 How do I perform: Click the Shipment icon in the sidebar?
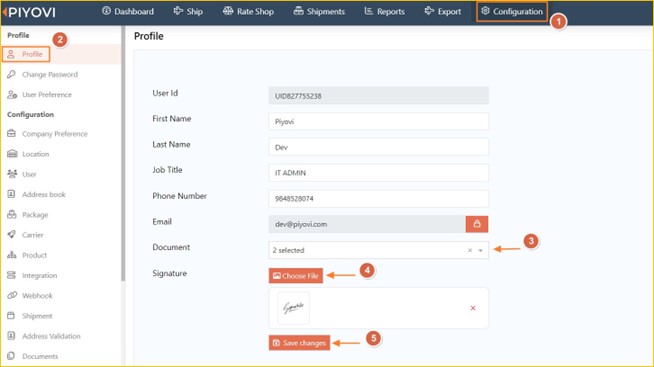tap(11, 315)
